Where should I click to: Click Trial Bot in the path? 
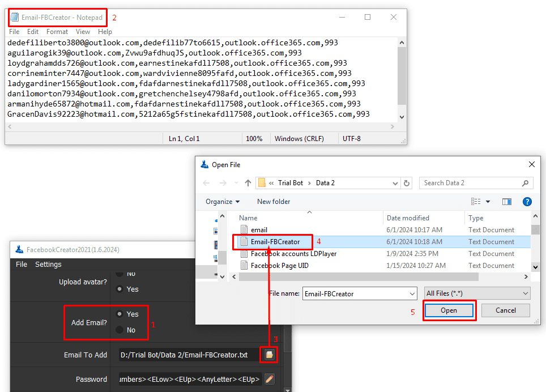coord(291,183)
